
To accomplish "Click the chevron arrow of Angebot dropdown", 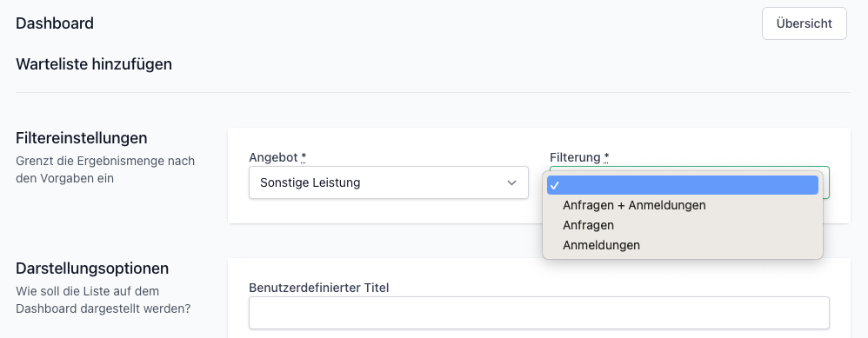I will 512,182.
